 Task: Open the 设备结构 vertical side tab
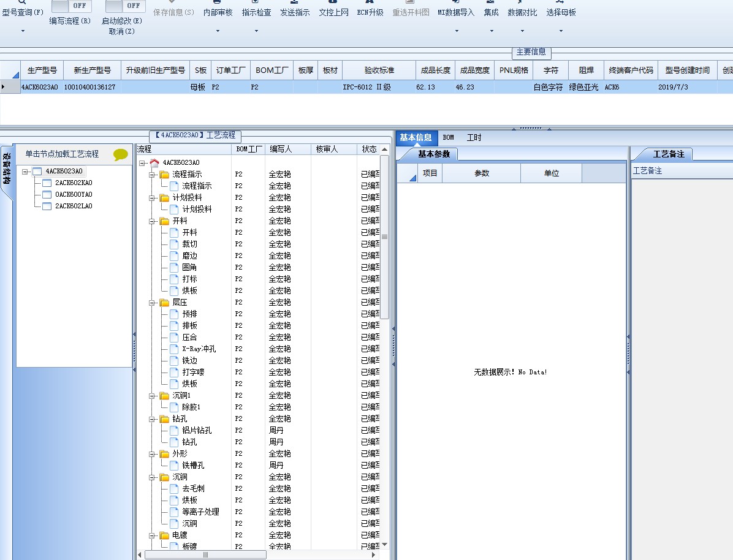[x=7, y=169]
